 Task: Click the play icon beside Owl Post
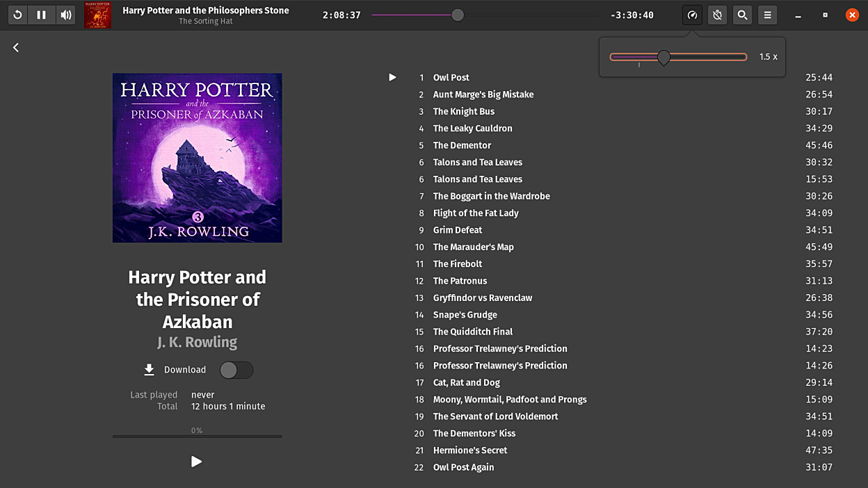point(392,77)
